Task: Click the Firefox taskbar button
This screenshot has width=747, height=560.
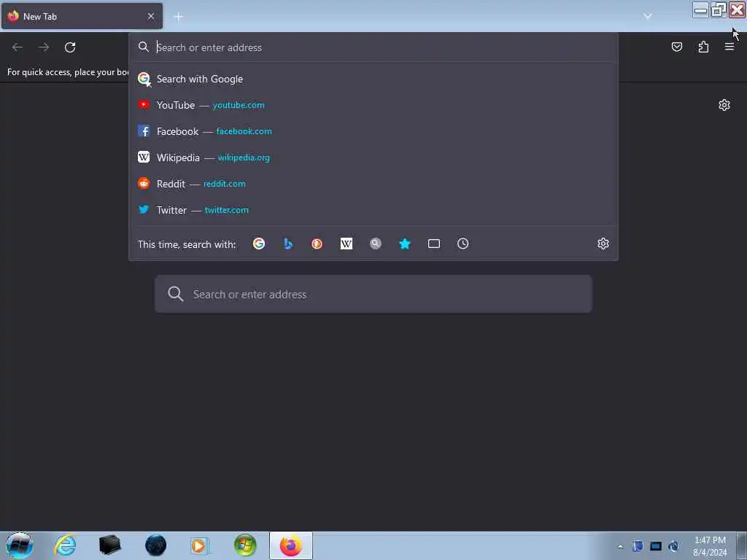Action: click(290, 545)
